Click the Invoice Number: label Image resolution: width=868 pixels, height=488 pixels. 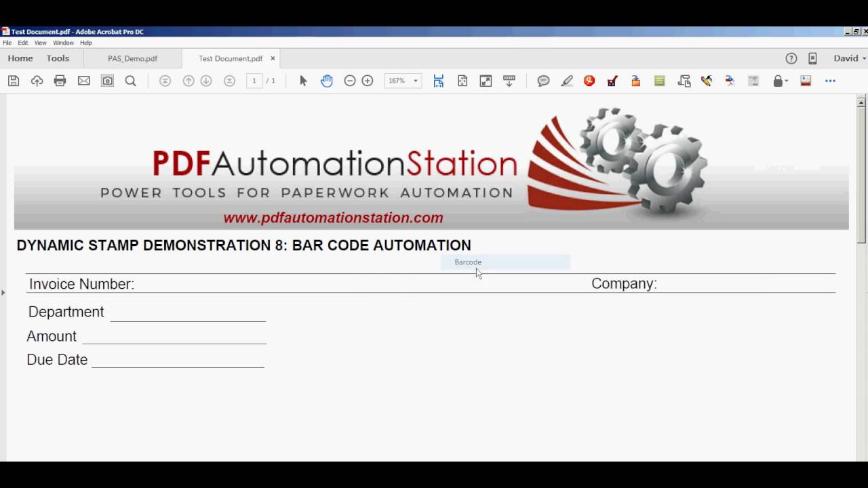[x=81, y=284]
